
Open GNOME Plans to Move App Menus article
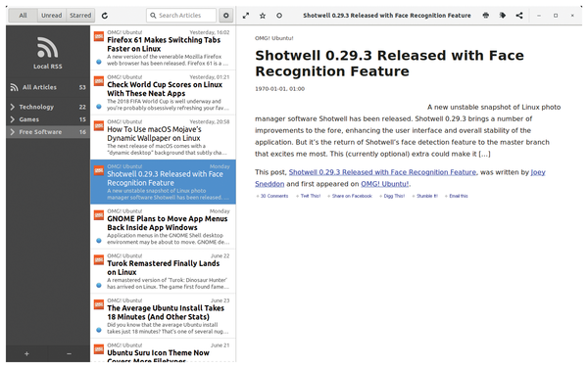(163, 226)
